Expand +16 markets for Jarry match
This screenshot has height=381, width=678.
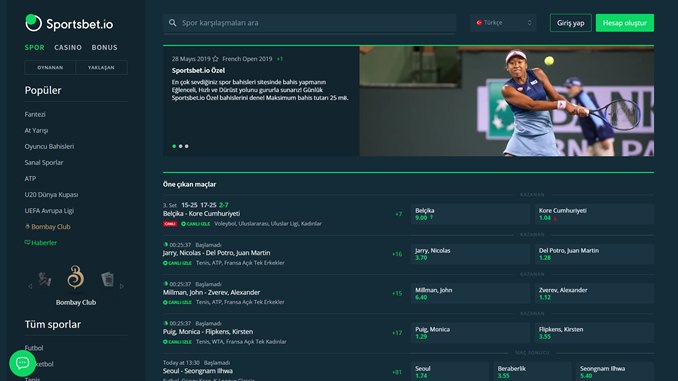(397, 254)
